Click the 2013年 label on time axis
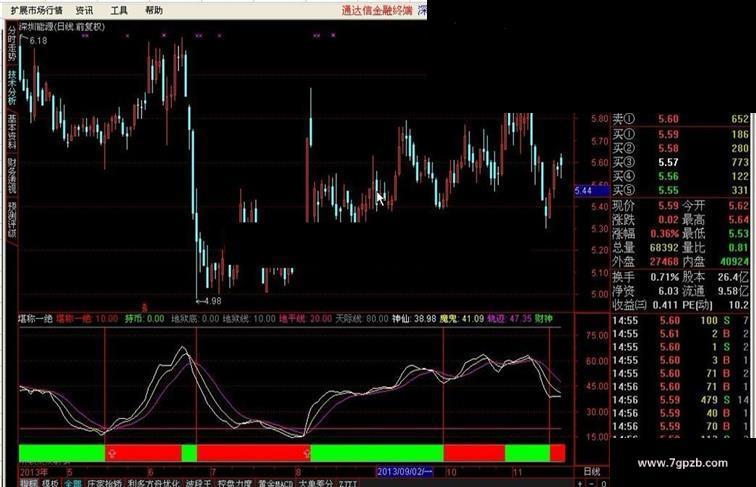The image size is (756, 487). (x=33, y=472)
